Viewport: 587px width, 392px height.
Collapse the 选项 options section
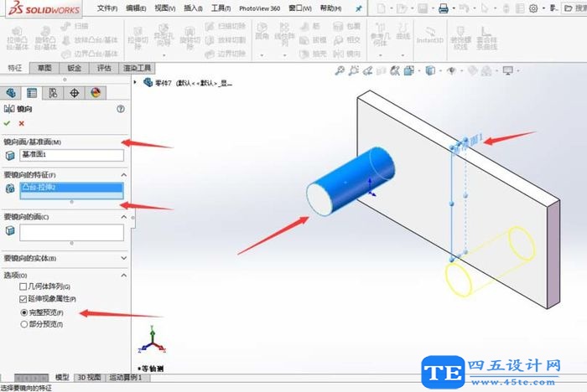(123, 276)
